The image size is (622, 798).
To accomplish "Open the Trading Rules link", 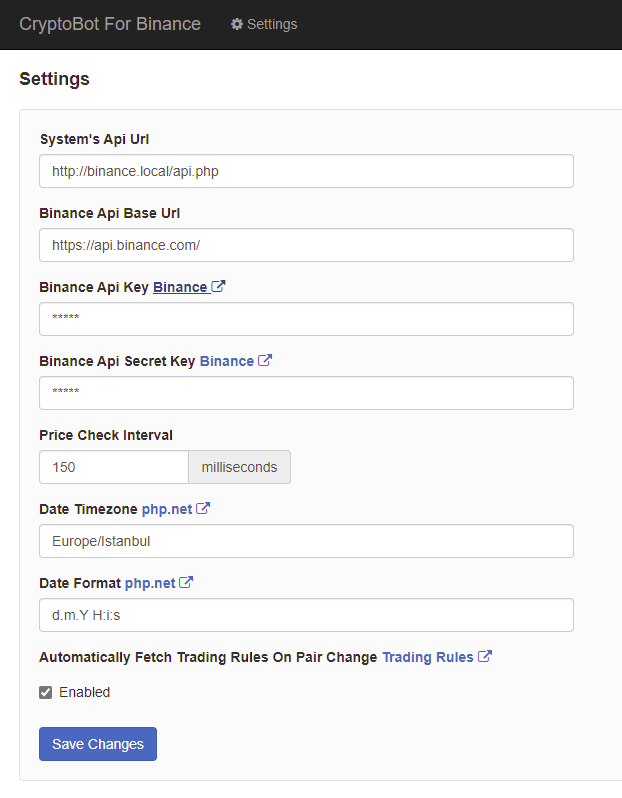I will pyautogui.click(x=428, y=657).
